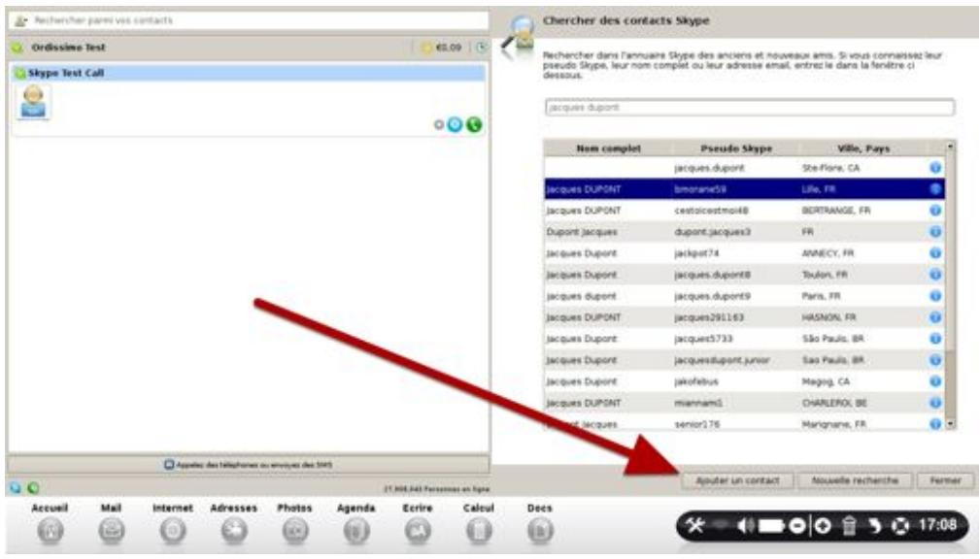
Task: Show profile info for jackpot74 row
Action: pyautogui.click(x=935, y=253)
